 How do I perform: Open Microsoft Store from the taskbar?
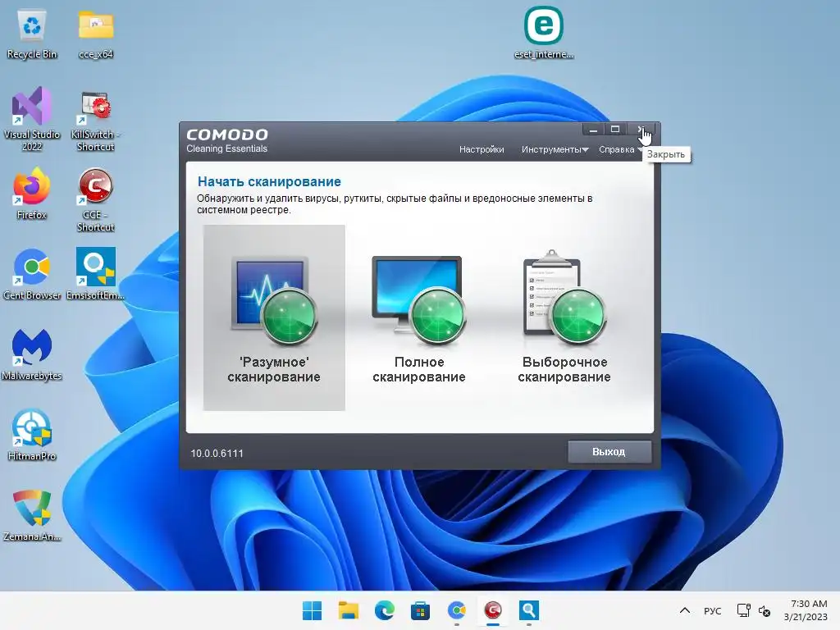[x=421, y=610]
